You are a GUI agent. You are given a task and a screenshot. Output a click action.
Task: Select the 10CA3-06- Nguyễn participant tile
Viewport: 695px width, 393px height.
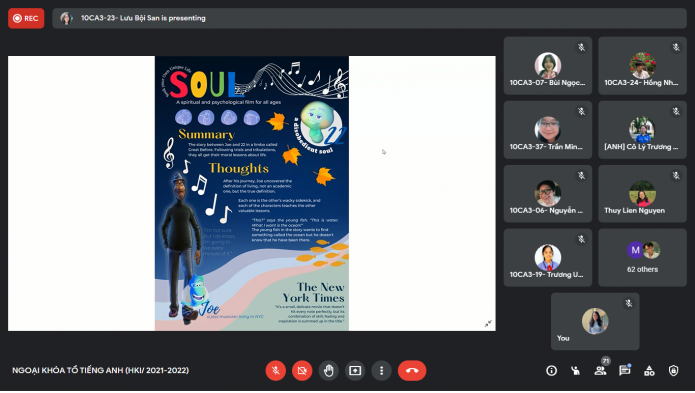[548, 194]
